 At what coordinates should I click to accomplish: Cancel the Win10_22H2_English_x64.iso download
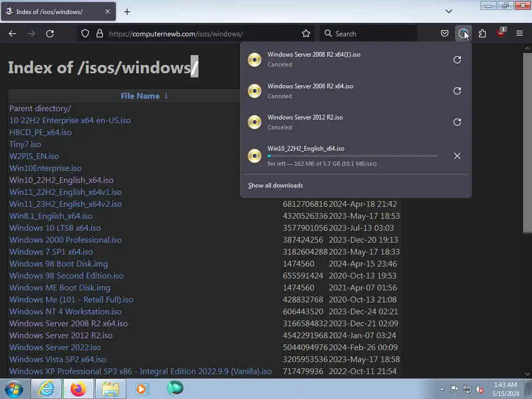[x=457, y=156]
